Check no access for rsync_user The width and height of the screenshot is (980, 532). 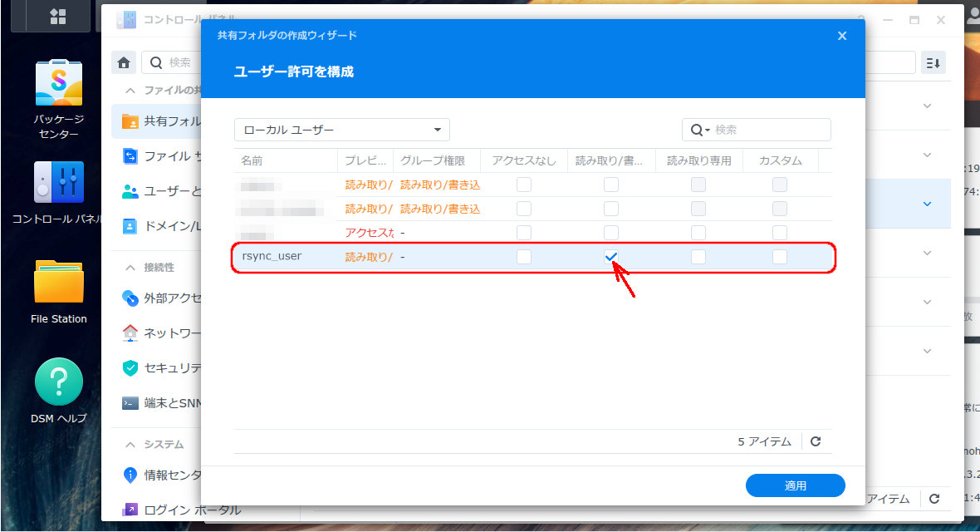[x=524, y=257]
